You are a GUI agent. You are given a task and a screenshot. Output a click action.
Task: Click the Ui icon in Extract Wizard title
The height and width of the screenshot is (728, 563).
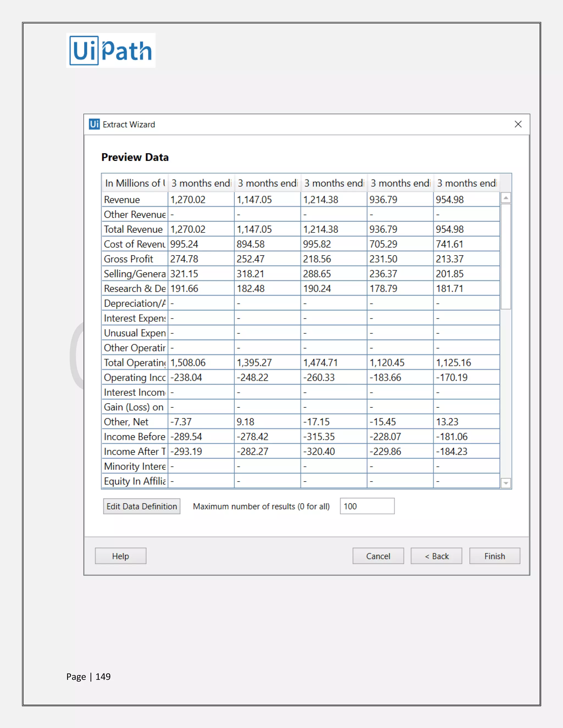tap(94, 124)
